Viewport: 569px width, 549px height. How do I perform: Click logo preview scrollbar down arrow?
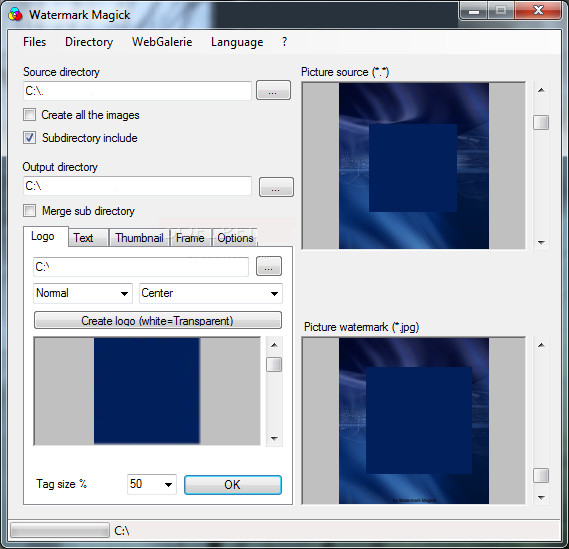[274, 439]
